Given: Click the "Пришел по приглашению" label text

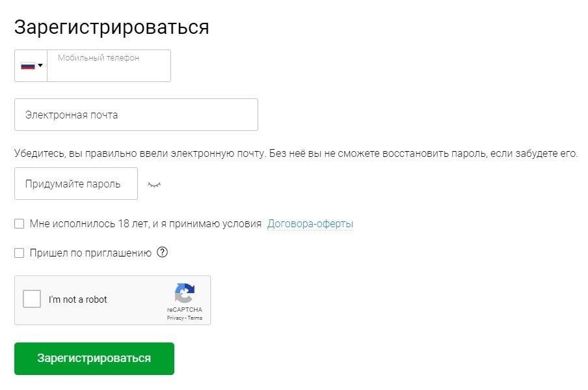Looking at the screenshot, I should [90, 253].
